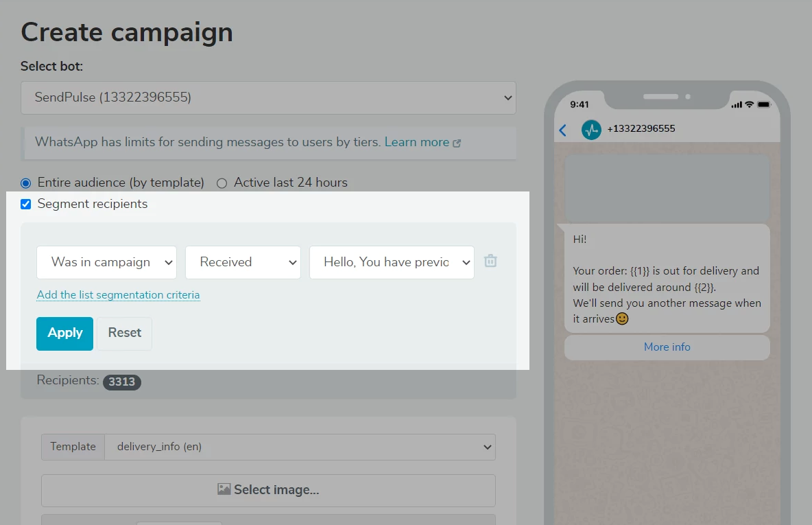Open the Received condition dropdown
This screenshot has width=812, height=525.
pos(243,262)
